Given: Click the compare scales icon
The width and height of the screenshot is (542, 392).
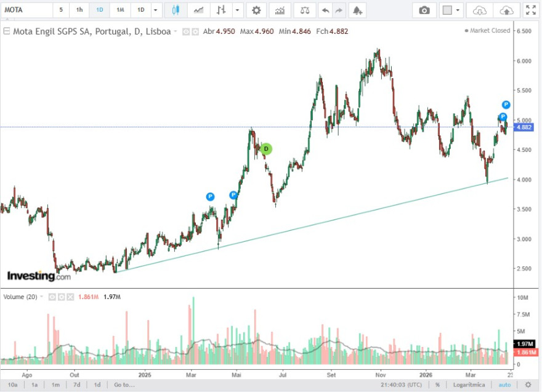Looking at the screenshot, I should (305, 10).
